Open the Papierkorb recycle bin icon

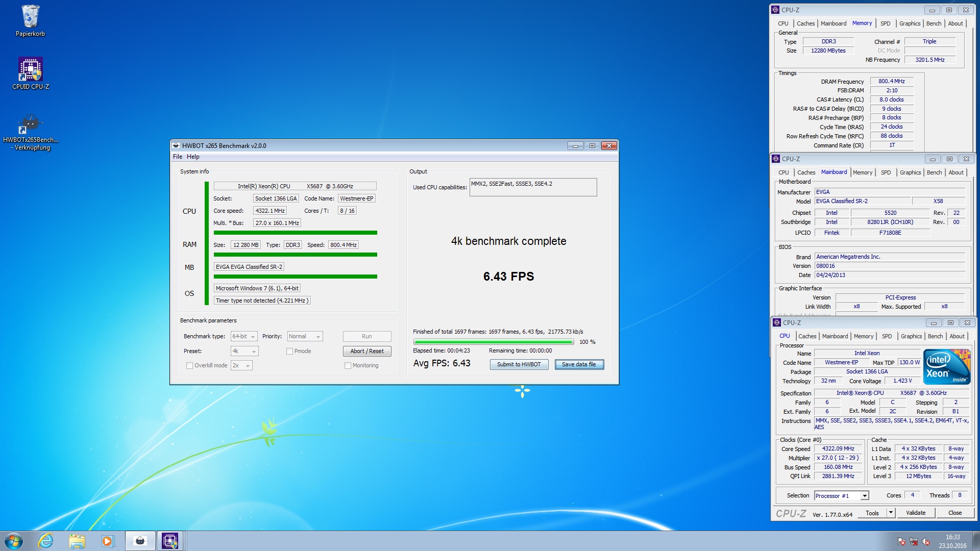pyautogui.click(x=30, y=21)
